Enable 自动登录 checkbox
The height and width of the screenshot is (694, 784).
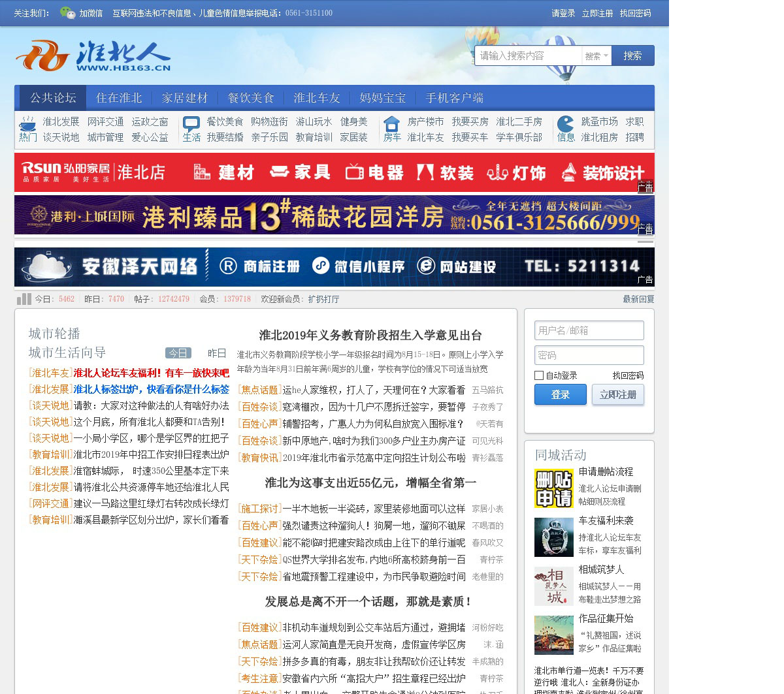click(539, 375)
